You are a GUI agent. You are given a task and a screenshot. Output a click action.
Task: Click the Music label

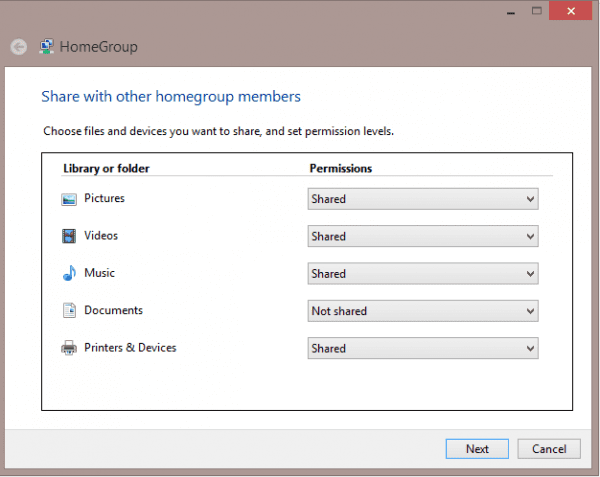(99, 273)
